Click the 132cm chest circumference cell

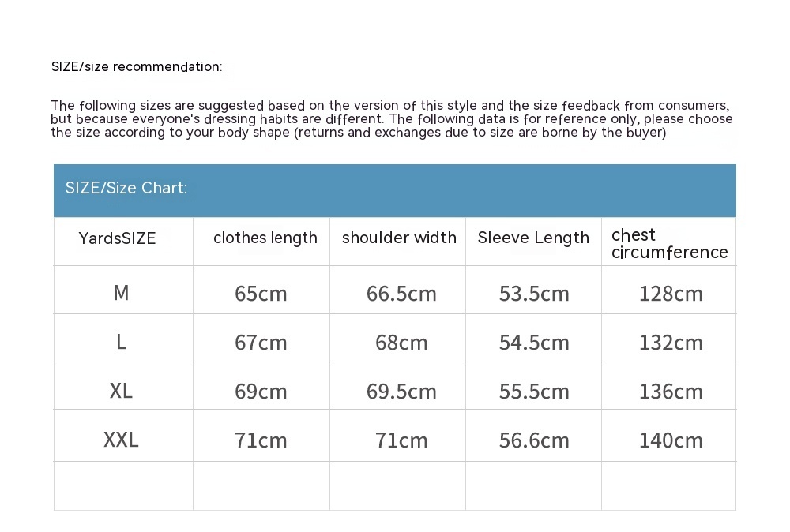[x=671, y=343]
